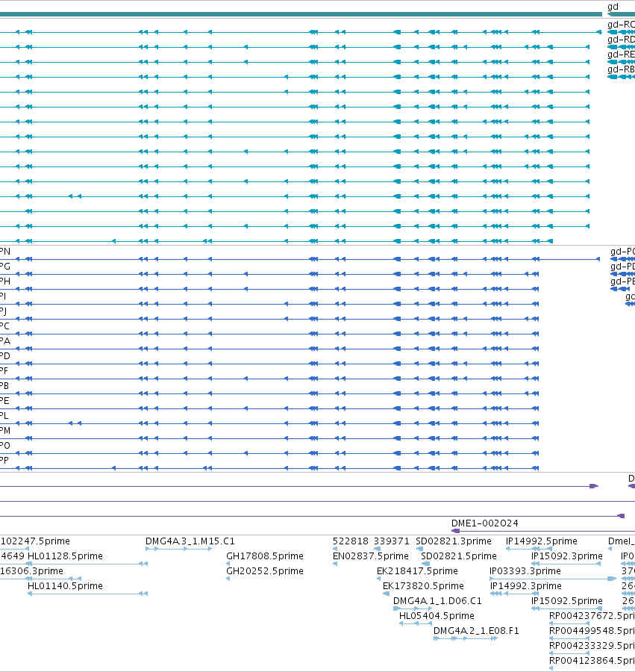This screenshot has height=672, width=635.
Task: Select the EK218417.5prime EST label
Action: 417,571
